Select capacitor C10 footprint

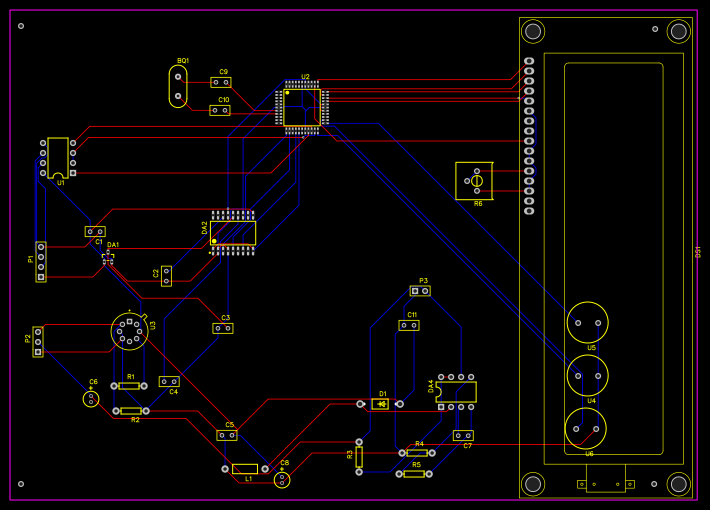pyautogui.click(x=220, y=111)
